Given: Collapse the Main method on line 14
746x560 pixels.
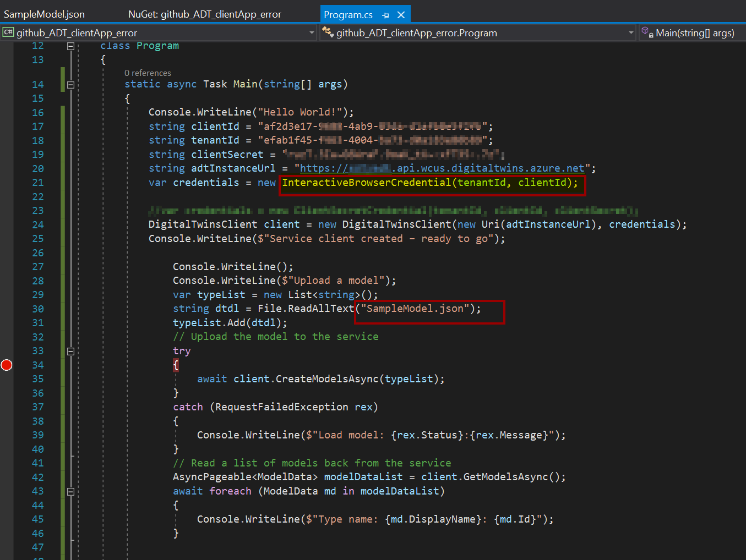Looking at the screenshot, I should 70,85.
